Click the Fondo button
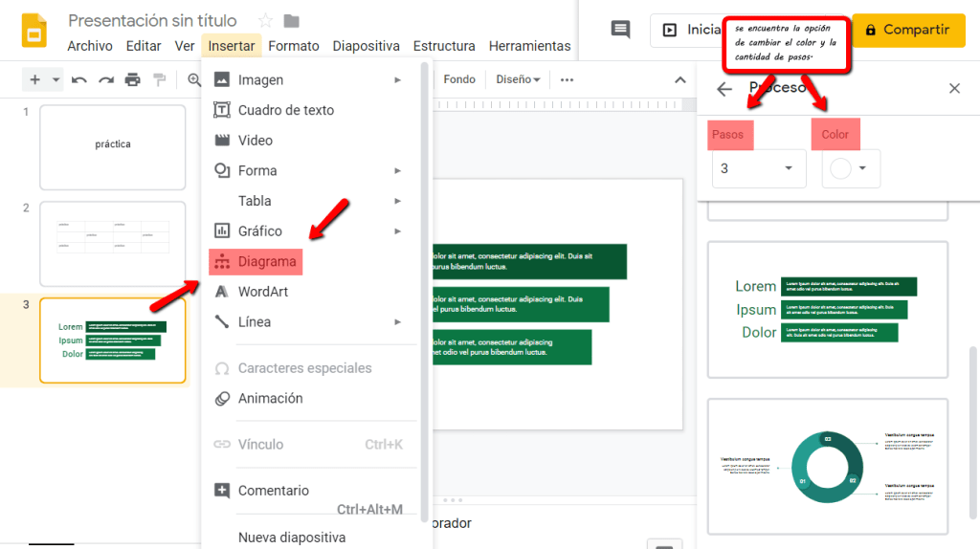 (459, 79)
